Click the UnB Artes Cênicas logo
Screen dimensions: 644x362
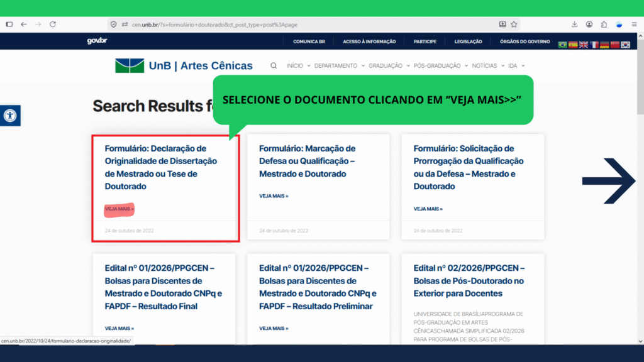click(184, 65)
